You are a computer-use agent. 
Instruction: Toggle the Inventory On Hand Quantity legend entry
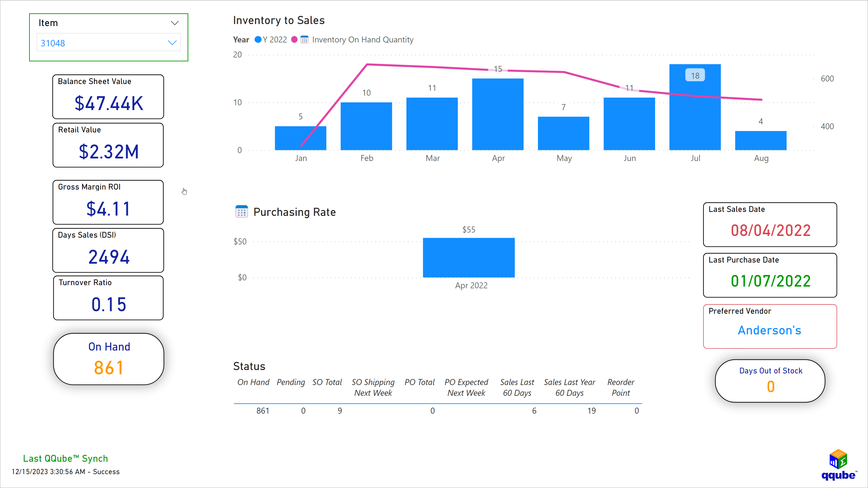click(362, 39)
